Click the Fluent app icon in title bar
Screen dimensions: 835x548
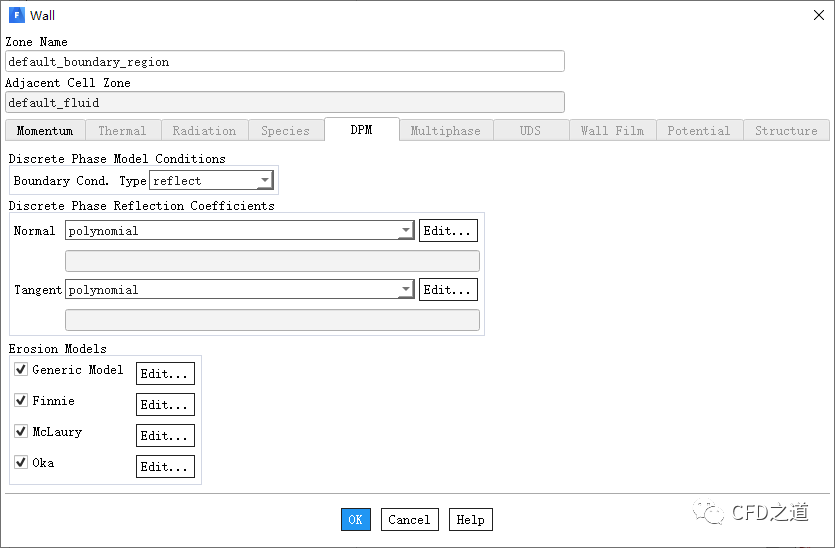16,15
